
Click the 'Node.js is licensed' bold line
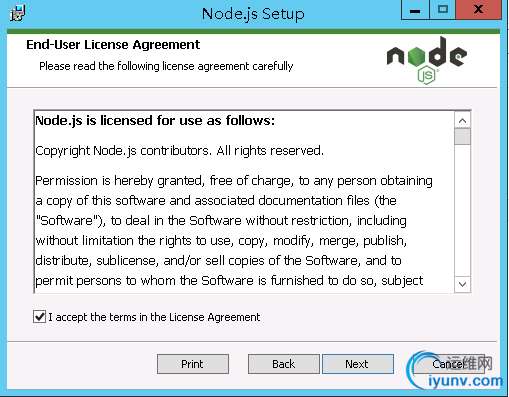[155, 121]
